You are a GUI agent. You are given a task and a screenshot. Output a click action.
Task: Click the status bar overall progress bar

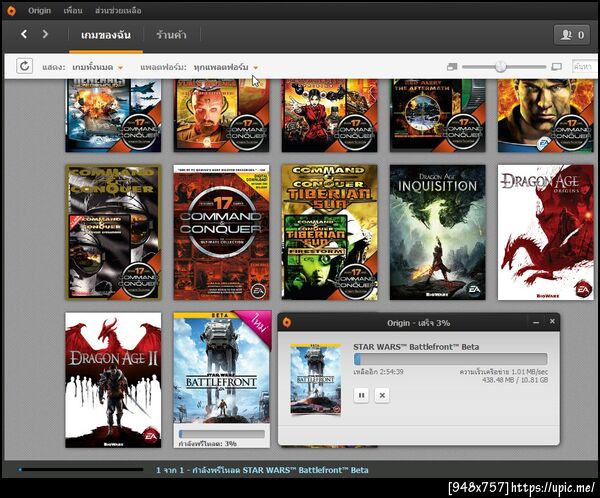(x=81, y=469)
